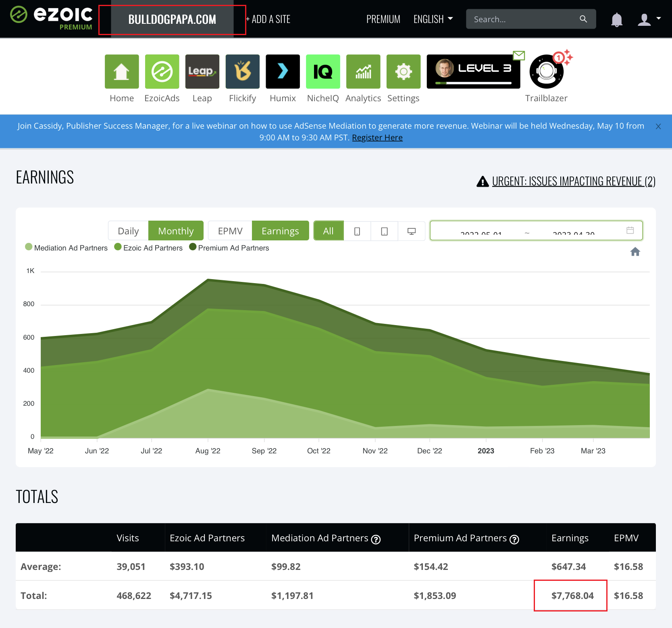This screenshot has width=672, height=628.
Task: Click total visits value 468,622
Action: point(134,596)
